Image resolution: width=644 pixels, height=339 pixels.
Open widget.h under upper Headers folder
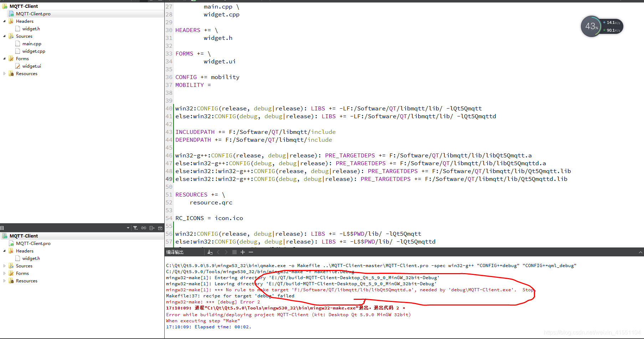(x=31, y=29)
